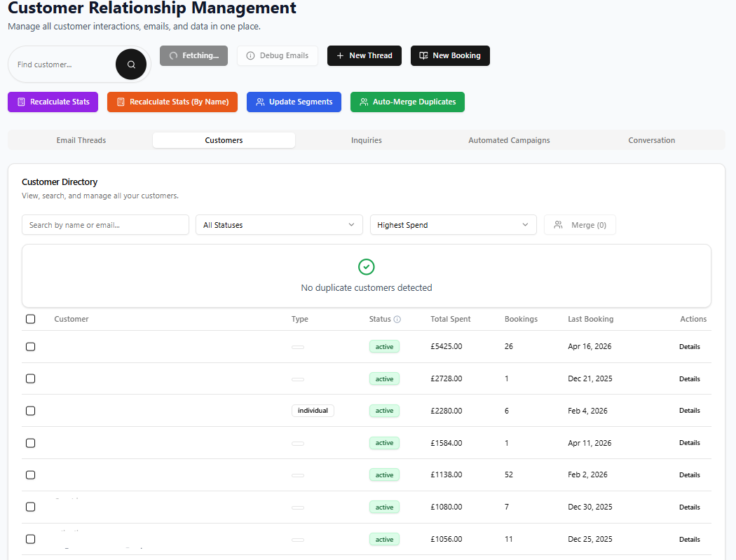Click calculator icon on purple Recalculate Stats
The width and height of the screenshot is (736, 560).
coord(21,102)
